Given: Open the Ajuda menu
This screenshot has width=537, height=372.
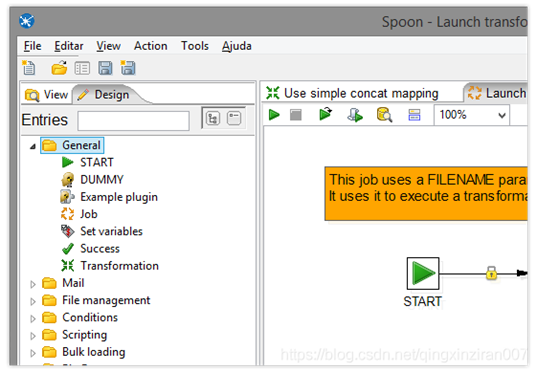Looking at the screenshot, I should coord(237,46).
